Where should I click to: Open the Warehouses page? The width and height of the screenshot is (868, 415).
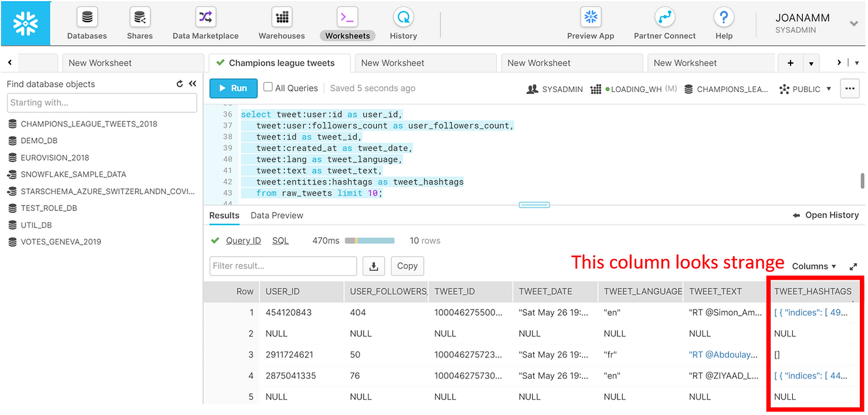tap(282, 25)
